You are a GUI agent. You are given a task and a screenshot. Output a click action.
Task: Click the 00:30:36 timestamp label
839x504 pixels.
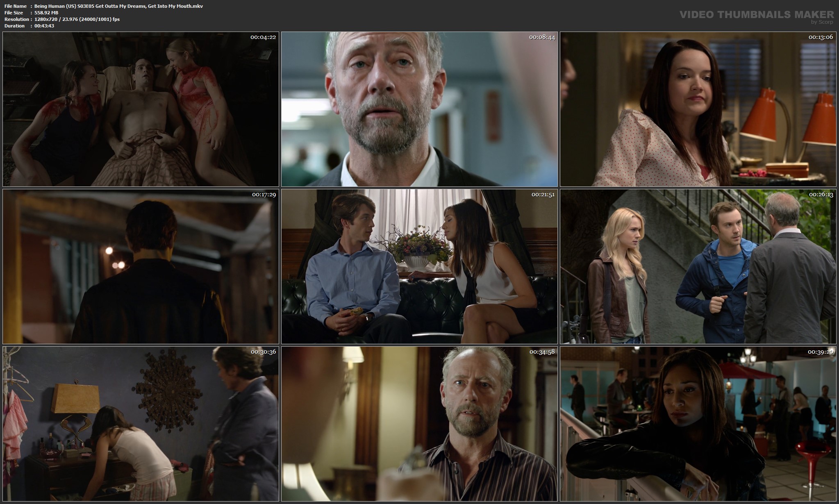pos(263,352)
